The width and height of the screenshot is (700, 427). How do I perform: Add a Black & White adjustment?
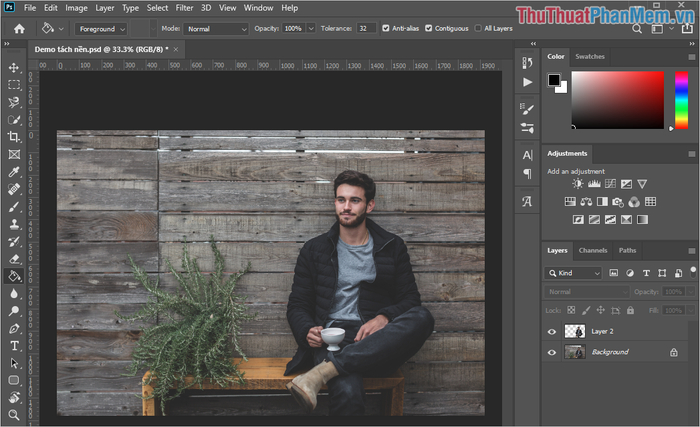coord(602,201)
